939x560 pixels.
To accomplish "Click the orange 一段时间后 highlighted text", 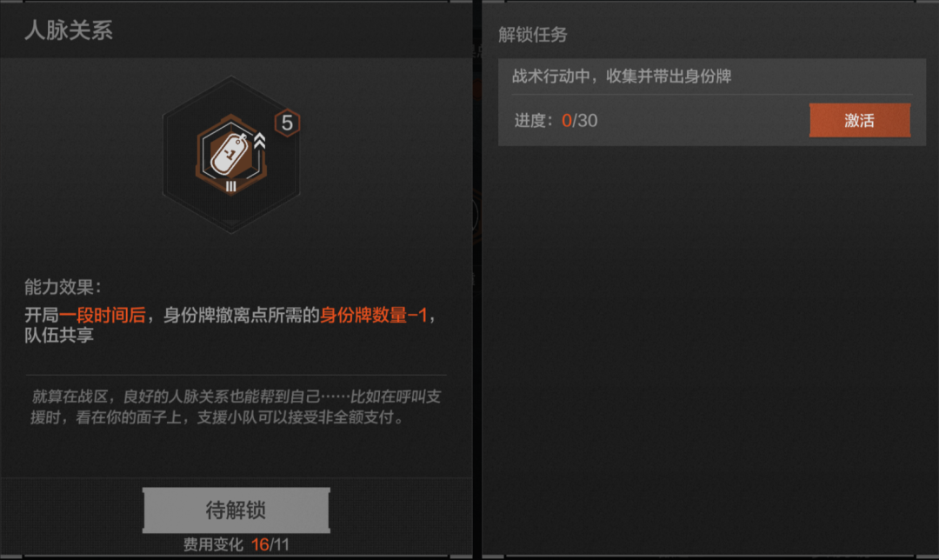I will coord(103,315).
